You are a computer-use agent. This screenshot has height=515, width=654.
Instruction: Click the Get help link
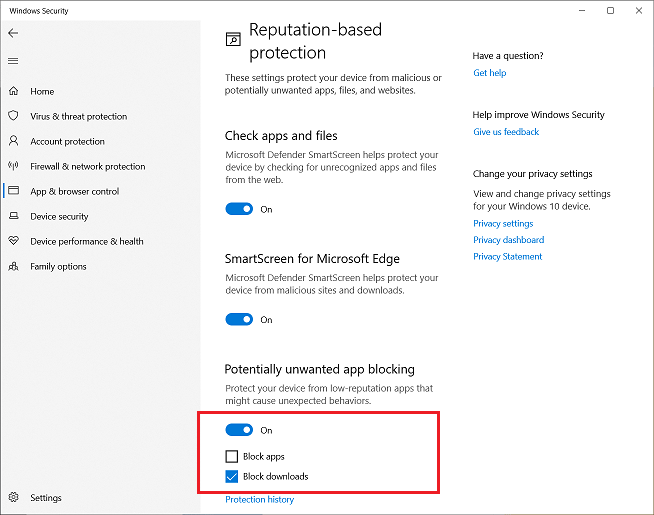pyautogui.click(x=489, y=73)
